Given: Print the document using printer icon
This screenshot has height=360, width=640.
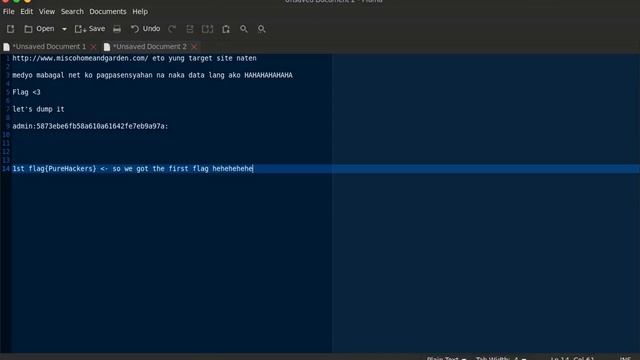Looking at the screenshot, I should click(117, 29).
